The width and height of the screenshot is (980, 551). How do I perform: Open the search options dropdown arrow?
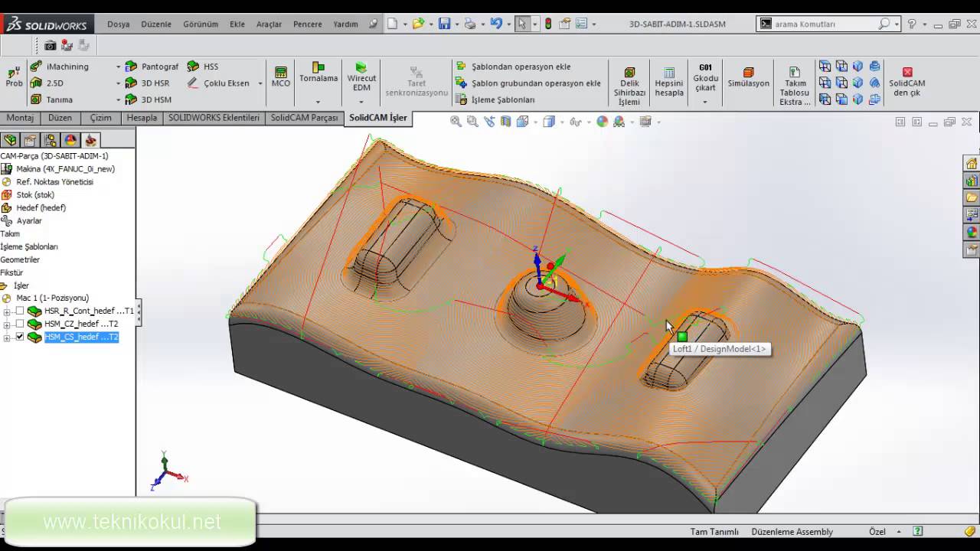[897, 24]
